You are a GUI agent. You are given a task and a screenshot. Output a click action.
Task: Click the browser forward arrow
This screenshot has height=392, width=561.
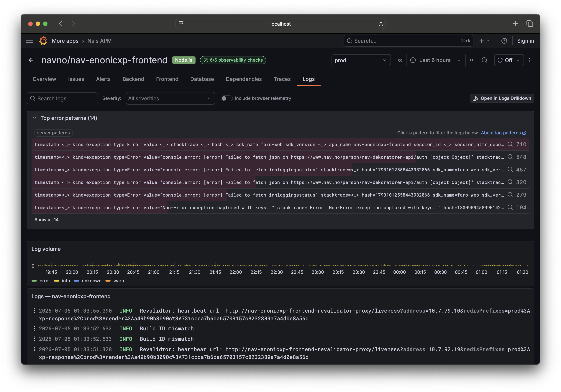(x=73, y=24)
